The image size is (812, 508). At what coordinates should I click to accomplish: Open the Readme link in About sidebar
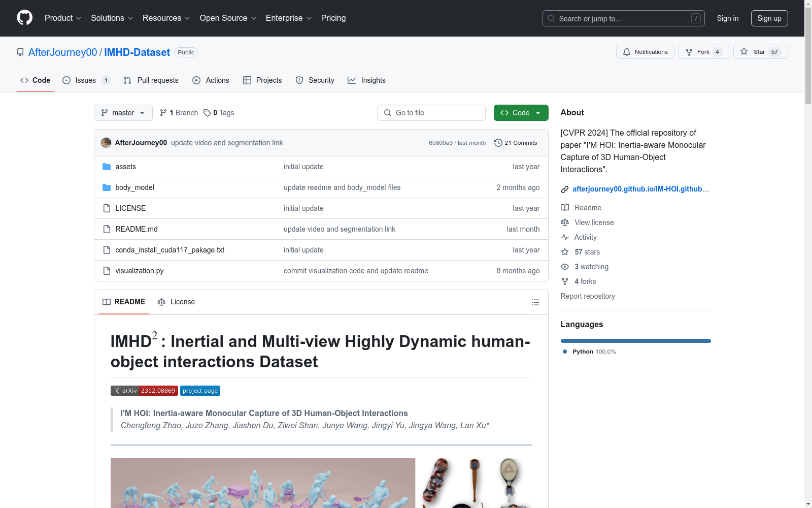pos(581,208)
